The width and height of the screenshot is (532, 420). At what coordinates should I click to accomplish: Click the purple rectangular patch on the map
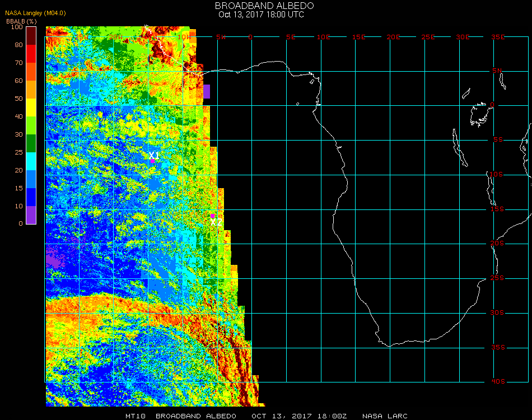pos(207,91)
